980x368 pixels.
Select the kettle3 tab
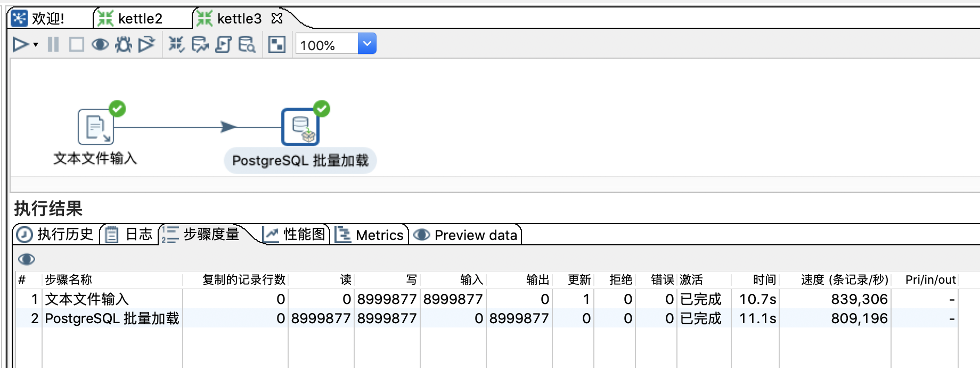coord(239,19)
